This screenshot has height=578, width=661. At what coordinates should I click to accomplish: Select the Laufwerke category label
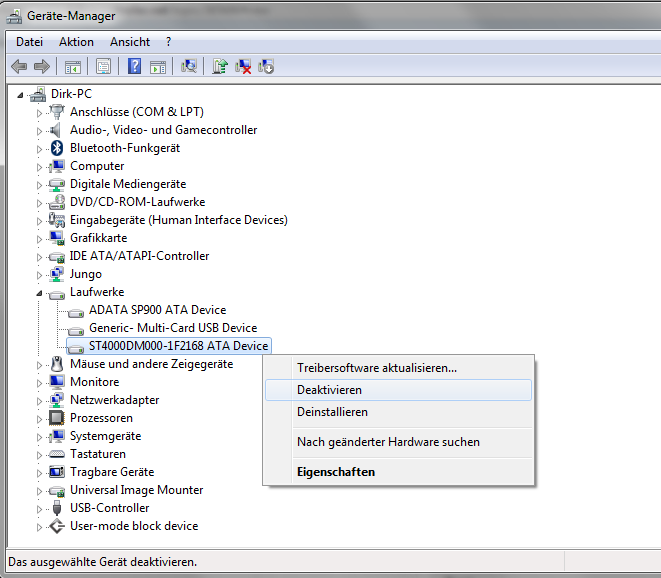pyautogui.click(x=97, y=292)
